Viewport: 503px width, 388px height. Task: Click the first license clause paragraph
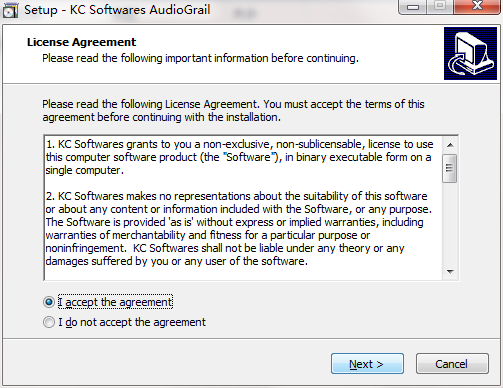pyautogui.click(x=239, y=157)
